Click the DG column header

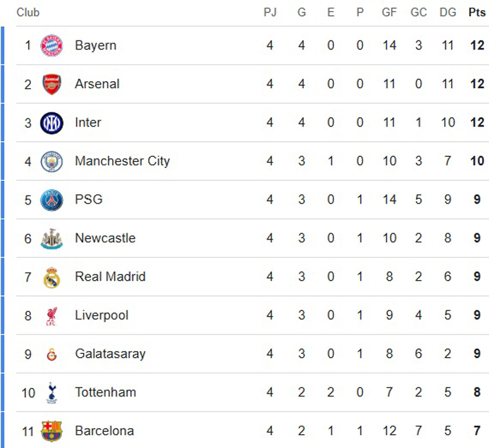[x=448, y=12]
